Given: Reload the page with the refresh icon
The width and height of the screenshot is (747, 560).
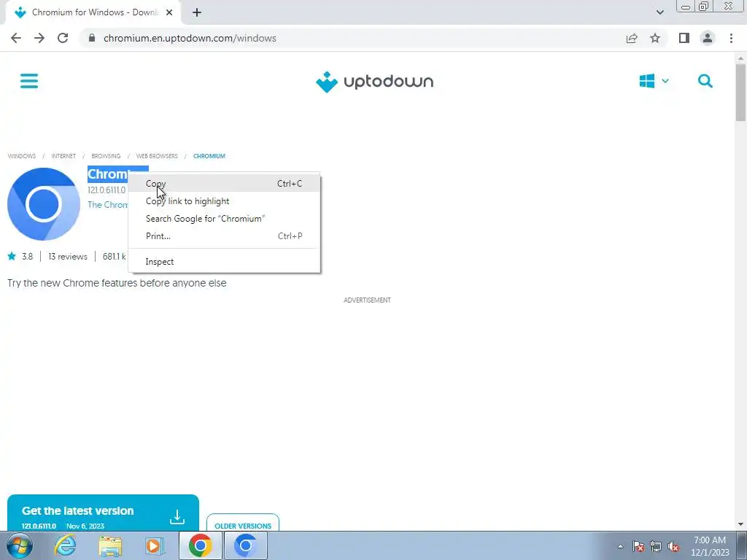Looking at the screenshot, I should (63, 38).
